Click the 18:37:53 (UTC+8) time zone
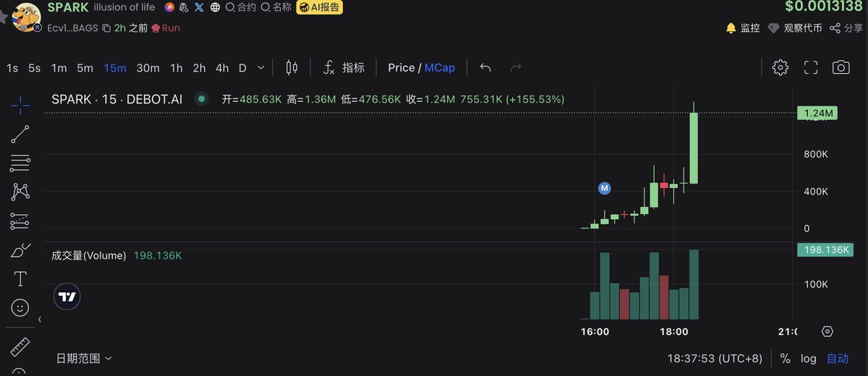The image size is (868, 376). [x=715, y=359]
